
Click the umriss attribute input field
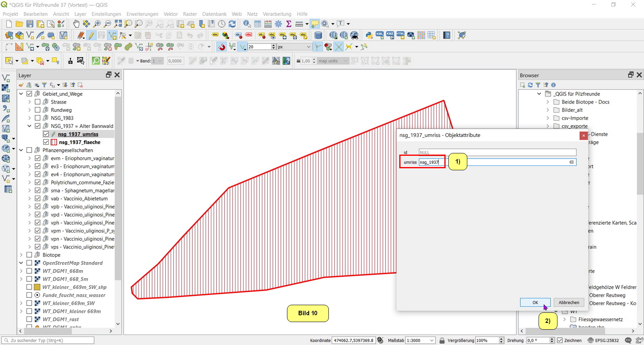coord(497,162)
